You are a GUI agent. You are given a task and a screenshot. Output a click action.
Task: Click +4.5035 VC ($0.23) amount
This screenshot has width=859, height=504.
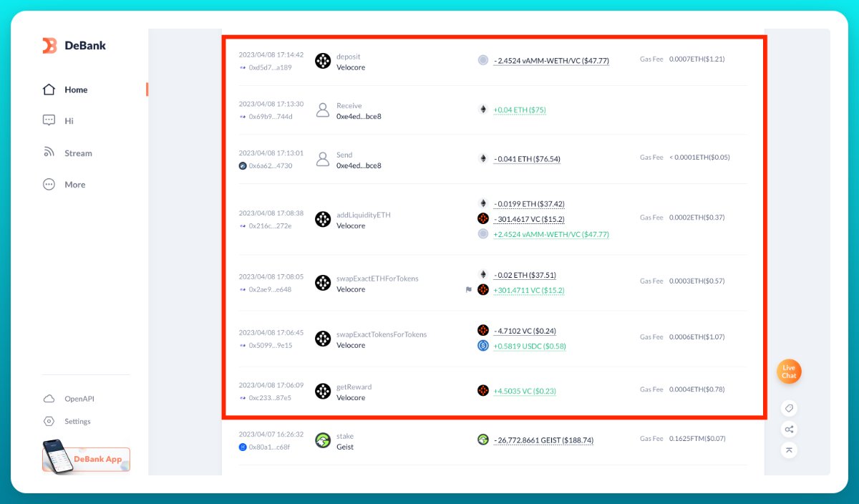tap(525, 391)
